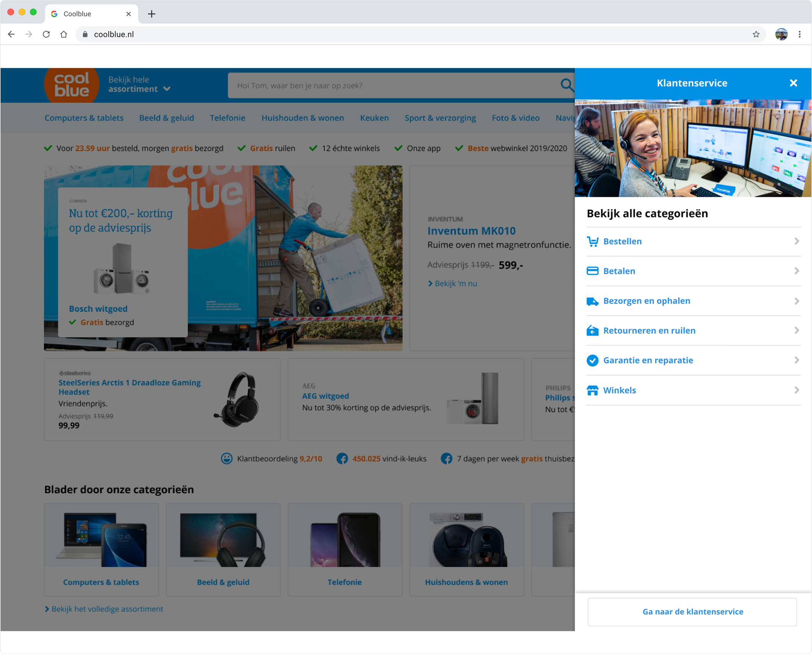Open the Beeld & geluid menu
The image size is (812, 654).
[166, 118]
